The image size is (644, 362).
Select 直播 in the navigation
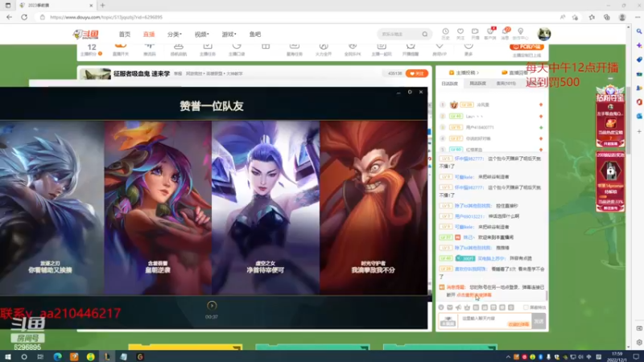point(149,34)
